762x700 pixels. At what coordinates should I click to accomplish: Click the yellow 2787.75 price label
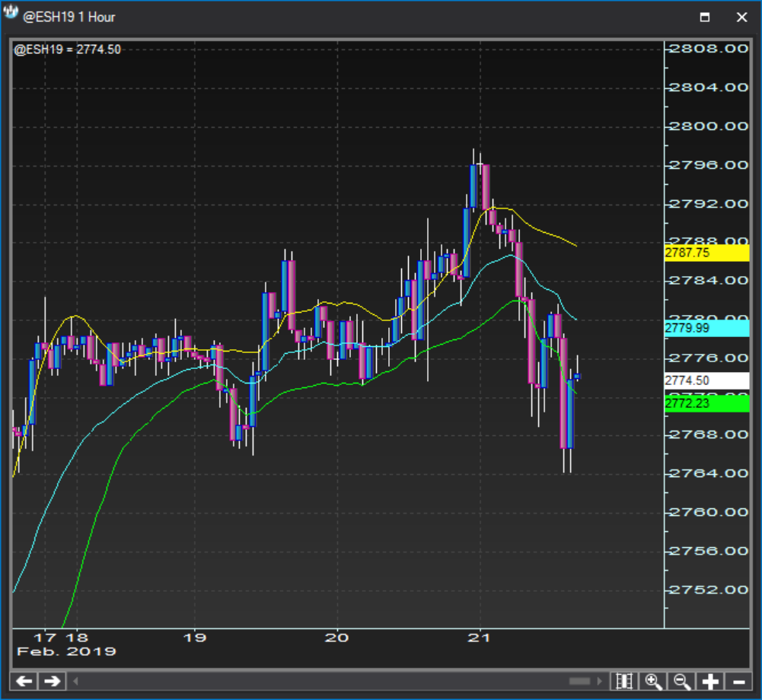(x=706, y=253)
